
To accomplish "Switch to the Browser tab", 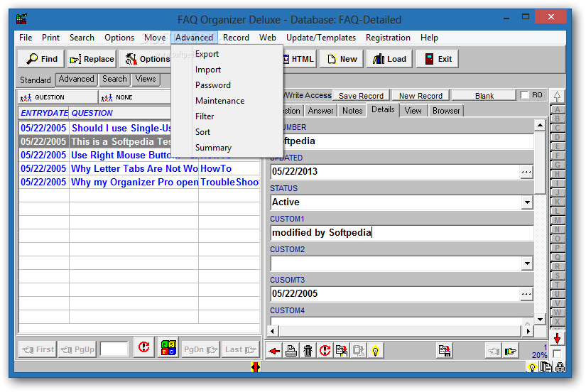I will click(446, 111).
